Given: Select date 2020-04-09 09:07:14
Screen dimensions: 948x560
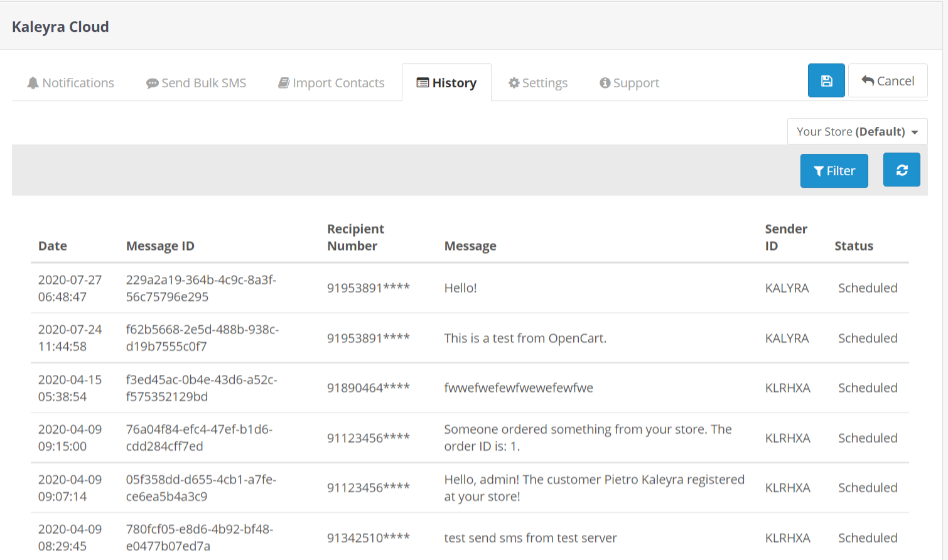Looking at the screenshot, I should (70, 488).
